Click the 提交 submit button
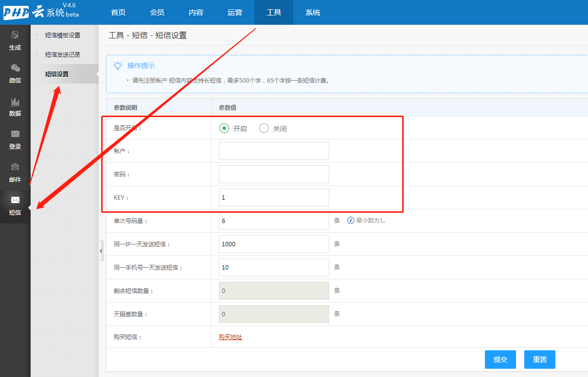 500,360
